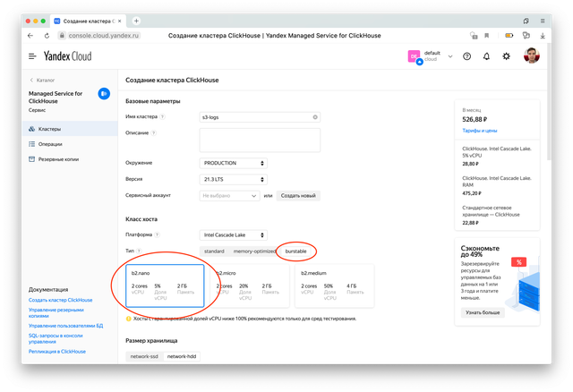Open Операции in the sidebar
The image size is (573, 392).
click(x=50, y=144)
